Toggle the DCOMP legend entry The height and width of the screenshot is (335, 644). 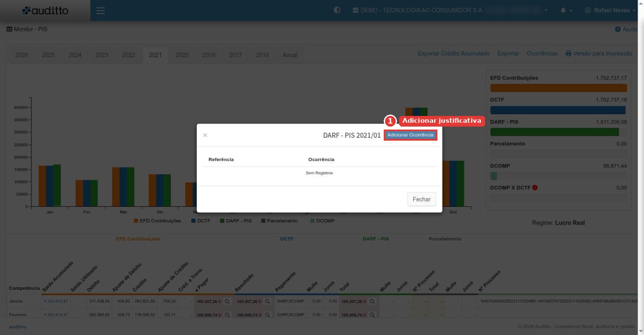coord(322,221)
